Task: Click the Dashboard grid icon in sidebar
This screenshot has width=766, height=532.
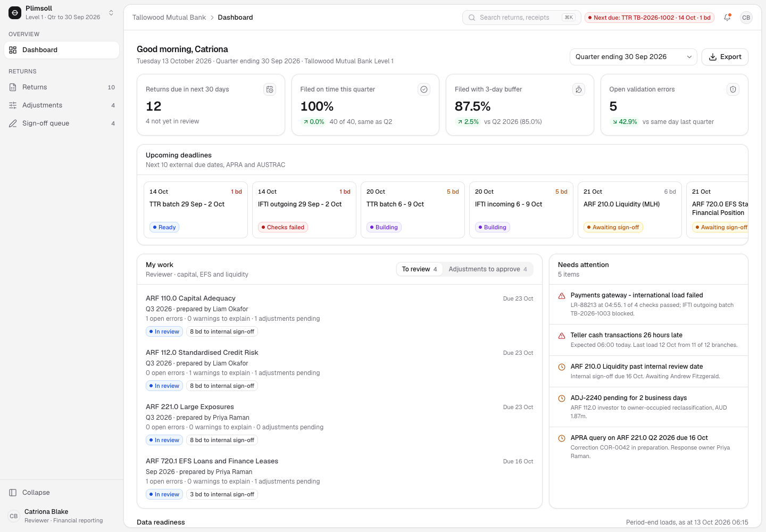Action: pos(13,50)
